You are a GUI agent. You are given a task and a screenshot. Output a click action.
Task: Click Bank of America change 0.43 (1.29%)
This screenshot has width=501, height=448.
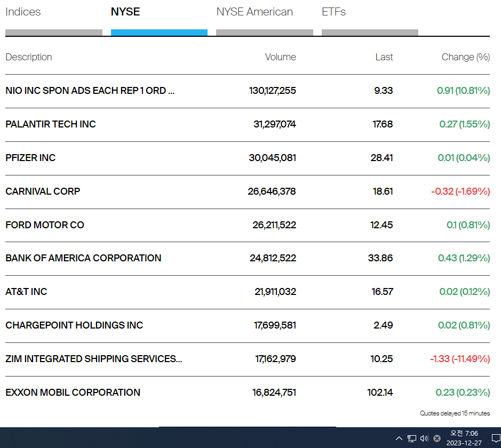464,258
